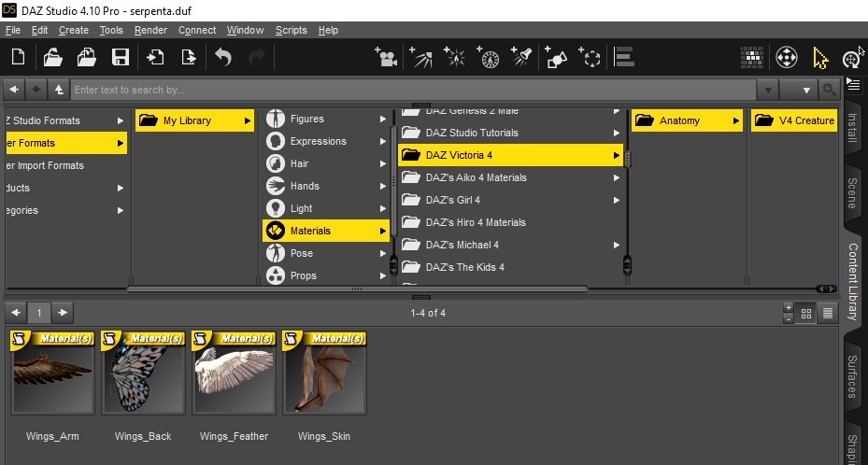Select the Wings_Feather material thumbnail
The image size is (868, 465).
pos(234,373)
